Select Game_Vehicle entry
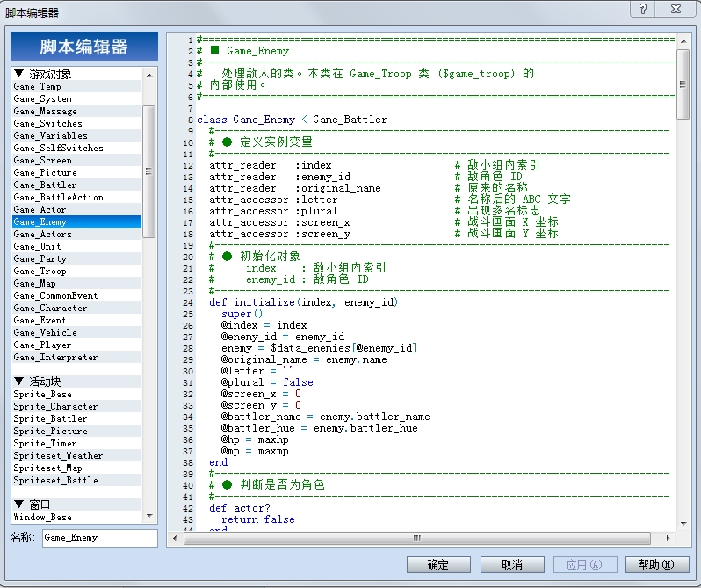Image resolution: width=701 pixels, height=588 pixels. 76,332
